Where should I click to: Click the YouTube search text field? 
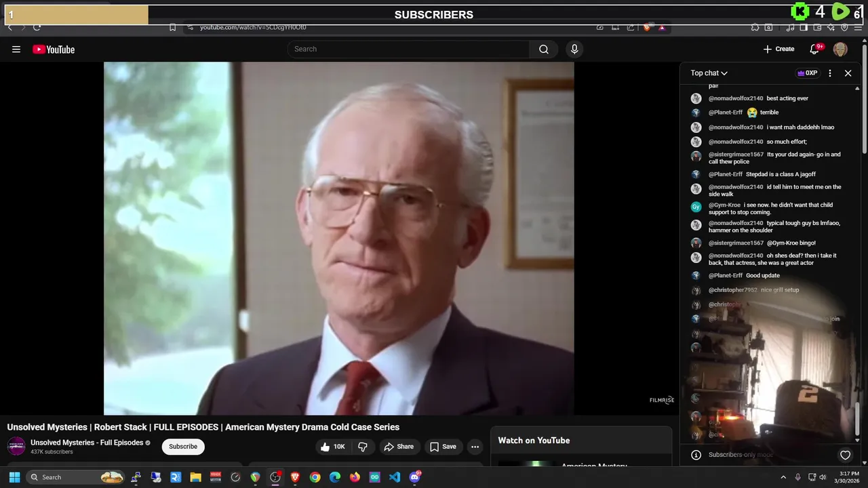coord(409,49)
